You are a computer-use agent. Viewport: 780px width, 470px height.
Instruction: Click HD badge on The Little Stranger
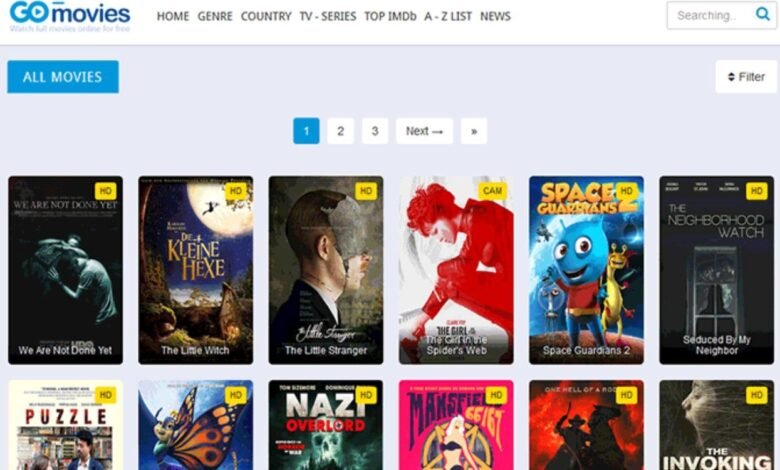pyautogui.click(x=366, y=191)
